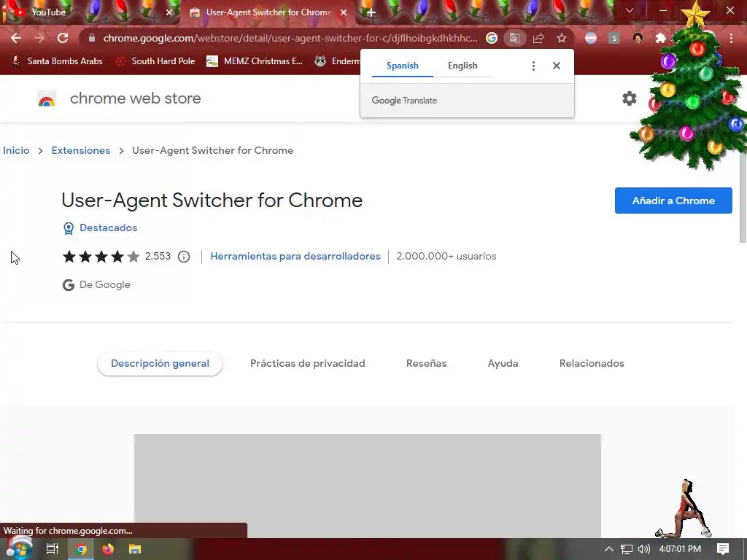Screen dimensions: 747x560
Task: Open MEMZ Christmas E... bookmark
Action: click(x=255, y=61)
